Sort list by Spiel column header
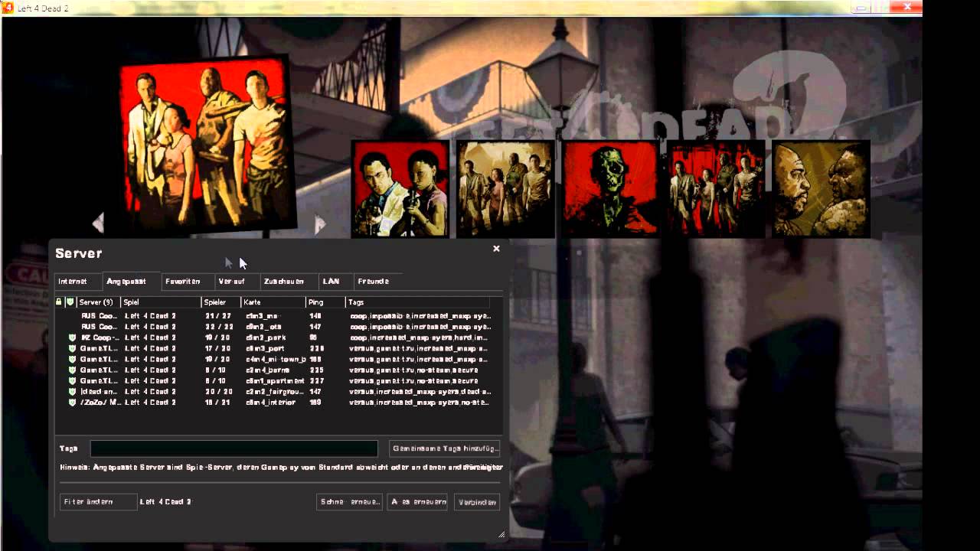 point(161,302)
